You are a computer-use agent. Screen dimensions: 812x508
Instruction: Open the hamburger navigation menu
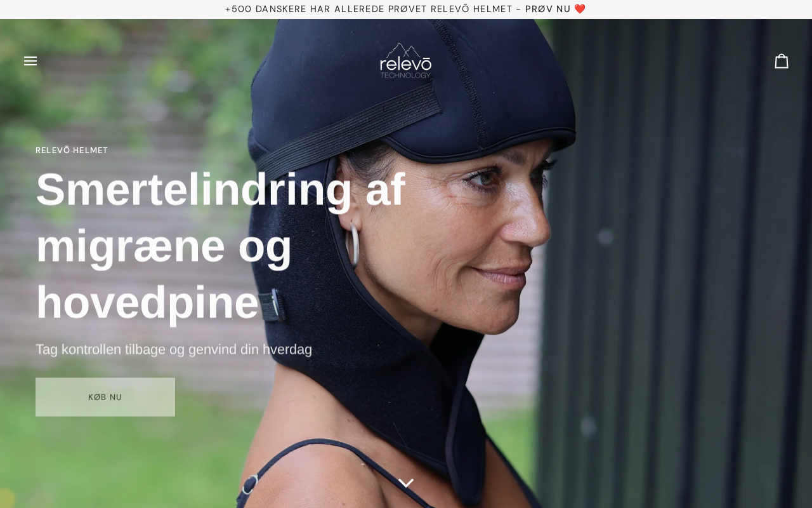tap(30, 61)
